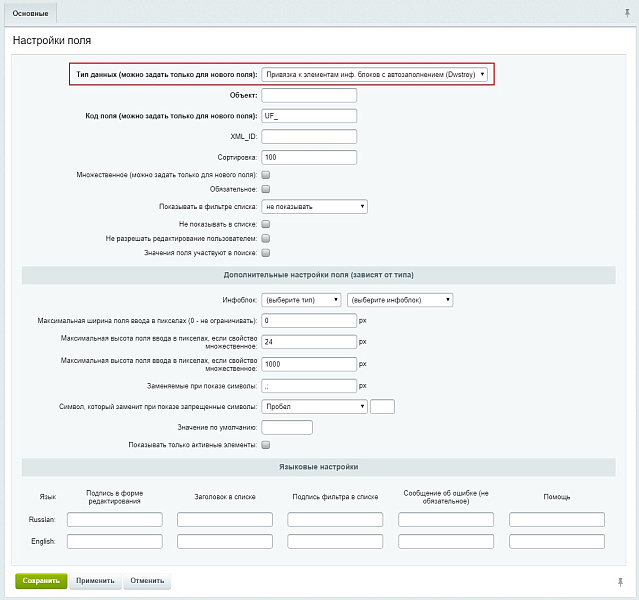The image size is (639, 600).
Task: Tick the 'Обязательное' checkbox
Action: [x=266, y=189]
